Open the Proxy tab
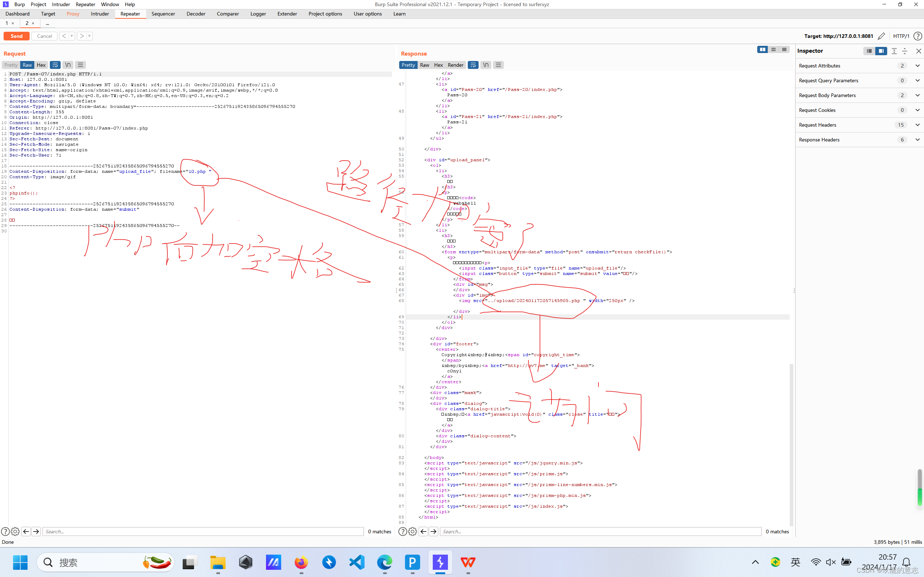The width and height of the screenshot is (924, 577). [x=73, y=14]
